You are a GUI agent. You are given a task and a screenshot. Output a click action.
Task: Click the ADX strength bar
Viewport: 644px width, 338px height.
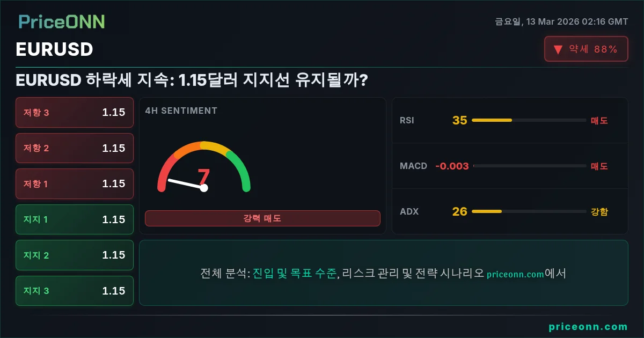[x=529, y=211]
